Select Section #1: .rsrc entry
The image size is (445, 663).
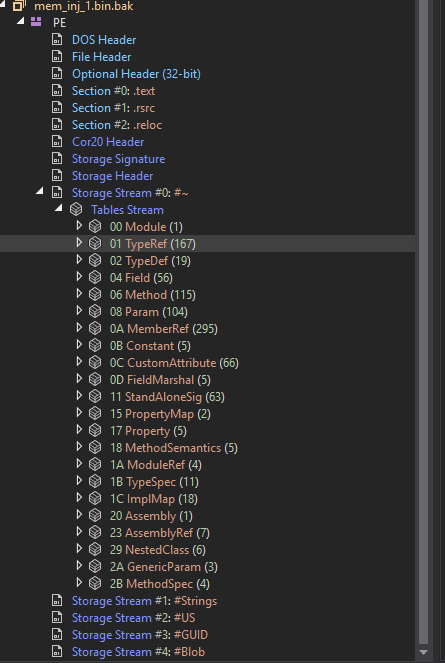click(x=113, y=108)
